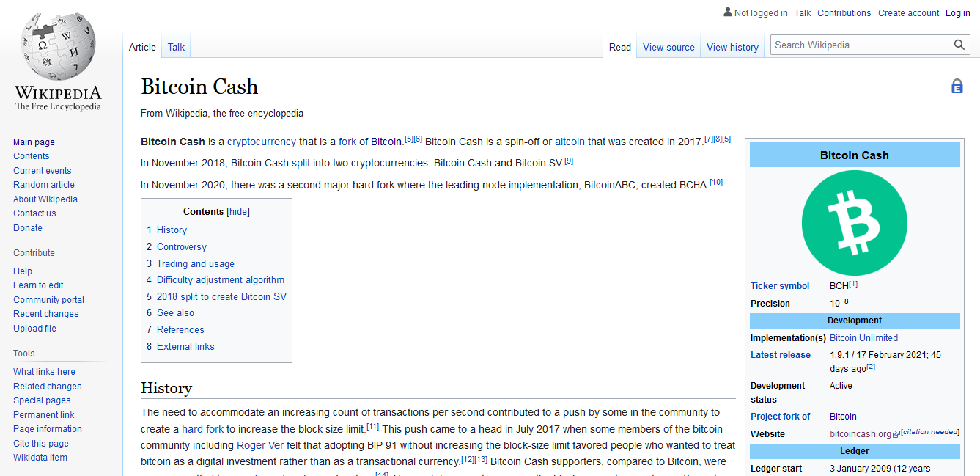Open Project fork of infobox link
Viewport: 980px width, 476px height.
(x=780, y=417)
